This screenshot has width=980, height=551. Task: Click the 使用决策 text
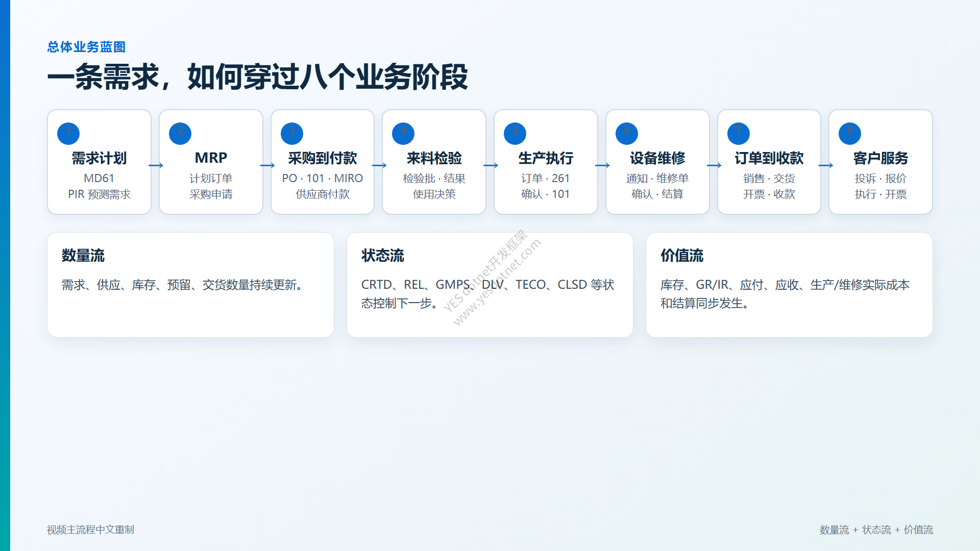click(434, 194)
